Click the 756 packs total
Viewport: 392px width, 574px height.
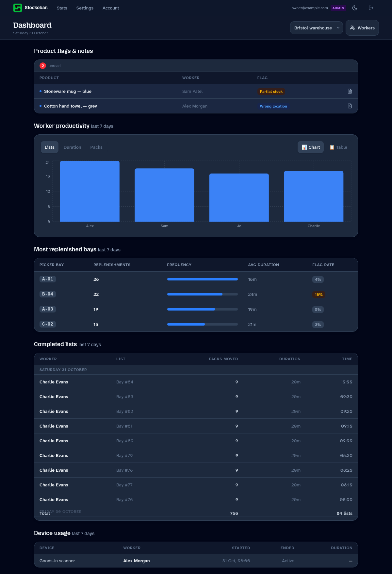tap(234, 513)
